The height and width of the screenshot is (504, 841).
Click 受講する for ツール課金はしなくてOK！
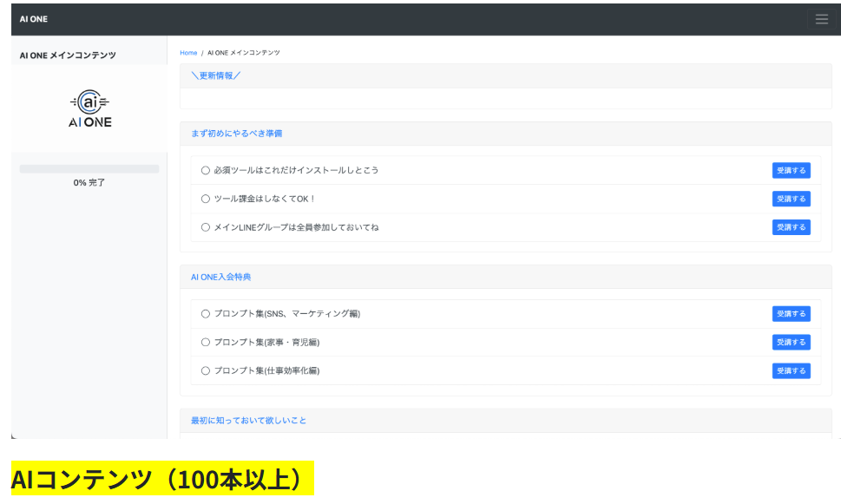click(x=792, y=199)
